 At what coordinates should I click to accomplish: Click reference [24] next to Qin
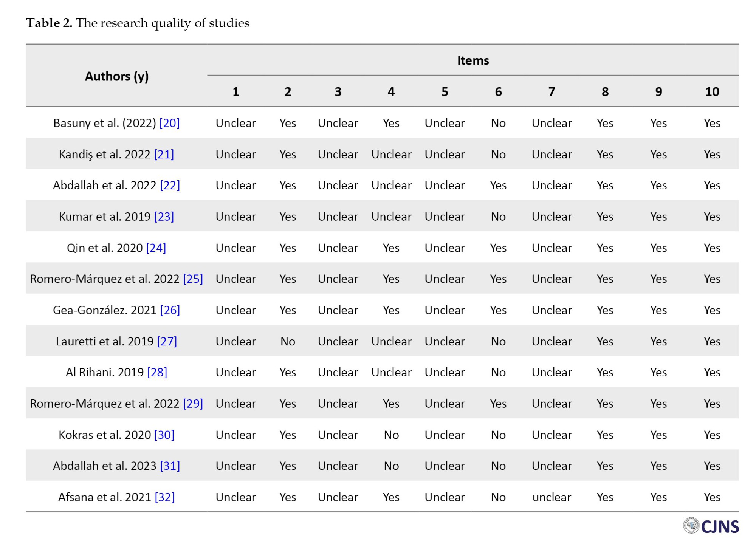coord(156,248)
